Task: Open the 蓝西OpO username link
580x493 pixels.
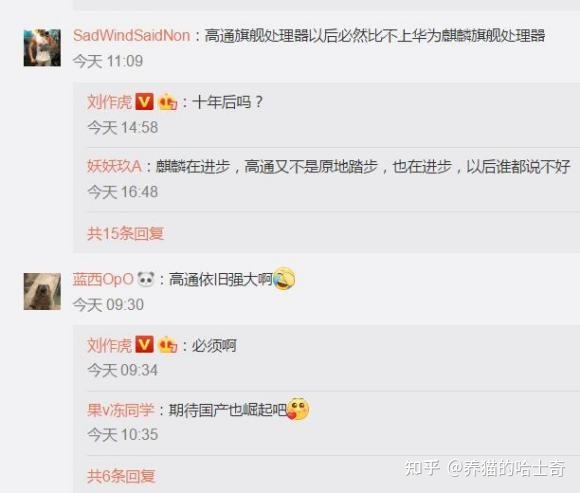Action: coord(103,279)
